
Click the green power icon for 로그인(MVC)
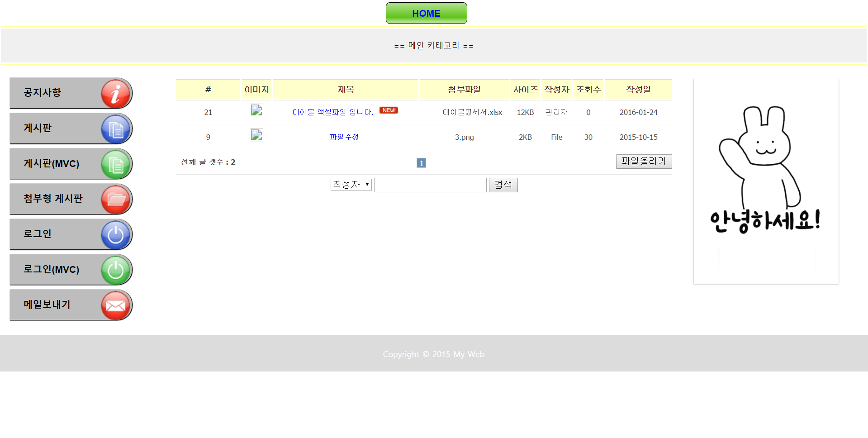click(116, 270)
